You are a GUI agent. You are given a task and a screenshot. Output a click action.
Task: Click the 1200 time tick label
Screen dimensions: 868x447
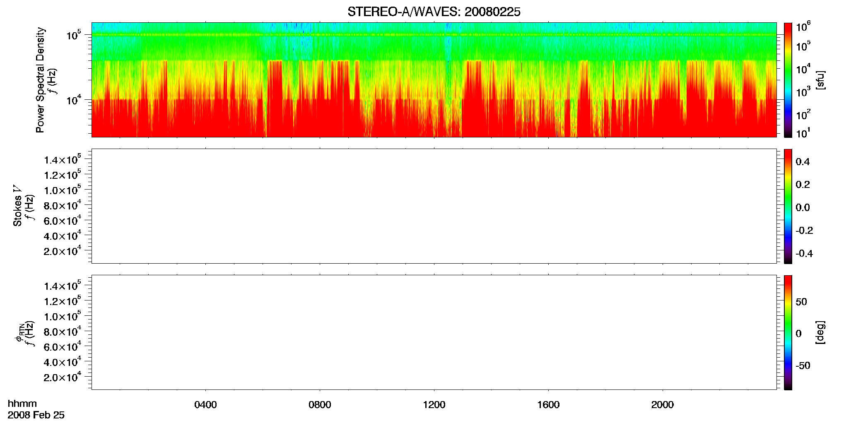434,405
